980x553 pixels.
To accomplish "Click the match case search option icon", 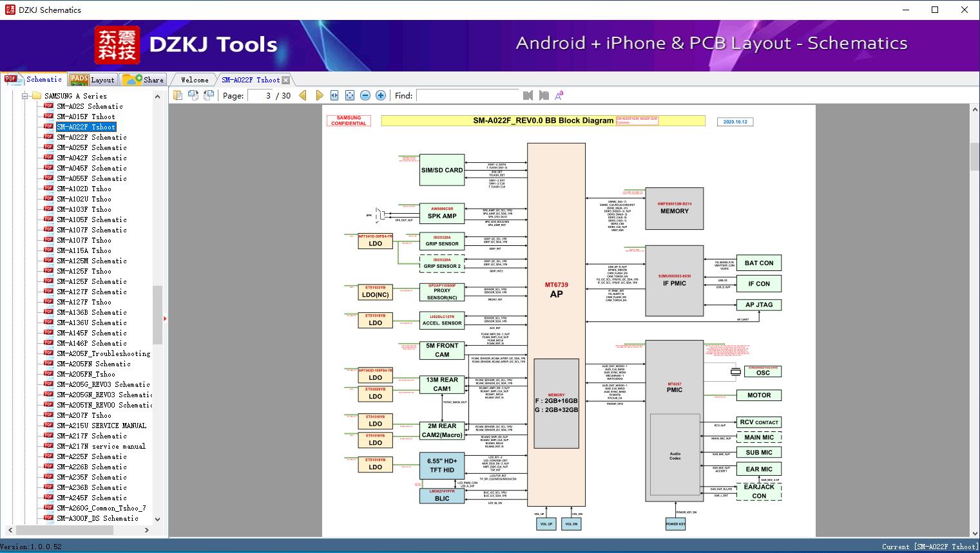I will [559, 95].
